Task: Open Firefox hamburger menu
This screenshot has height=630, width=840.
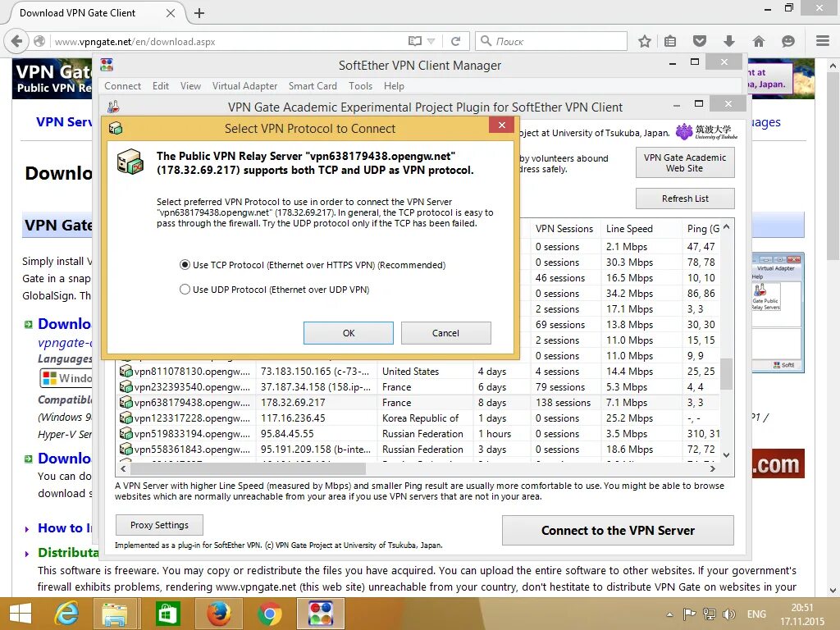Action: [x=823, y=41]
